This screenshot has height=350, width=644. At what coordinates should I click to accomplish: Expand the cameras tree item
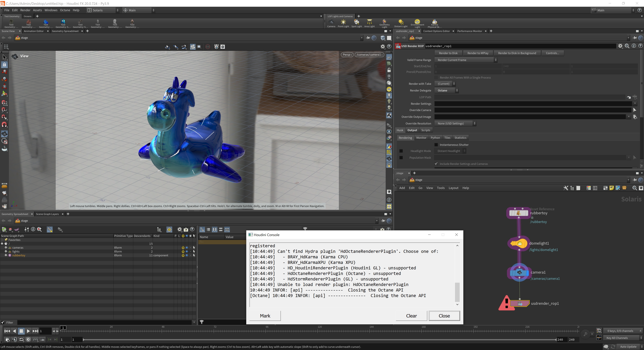coord(6,248)
